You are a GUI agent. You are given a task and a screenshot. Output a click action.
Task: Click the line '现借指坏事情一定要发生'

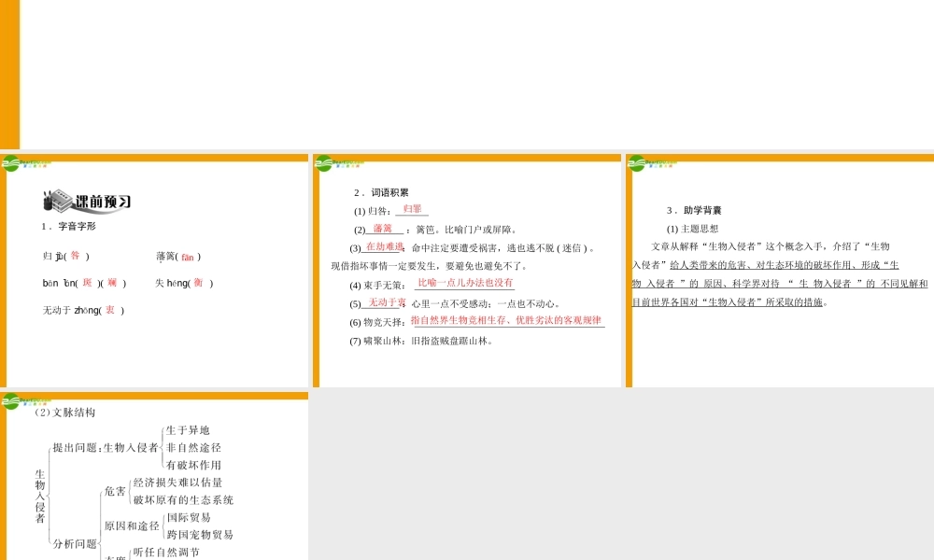429,266
